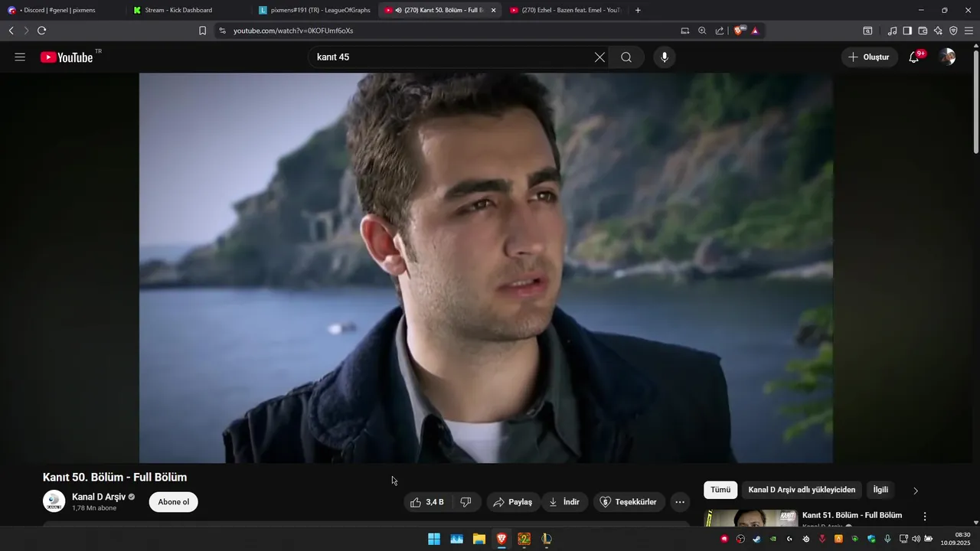
Task: Select the İlgili filter chip
Action: pos(880,490)
